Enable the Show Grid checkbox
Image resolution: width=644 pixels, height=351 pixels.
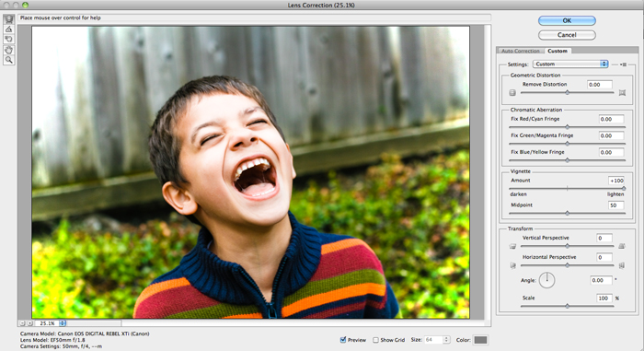pos(375,340)
